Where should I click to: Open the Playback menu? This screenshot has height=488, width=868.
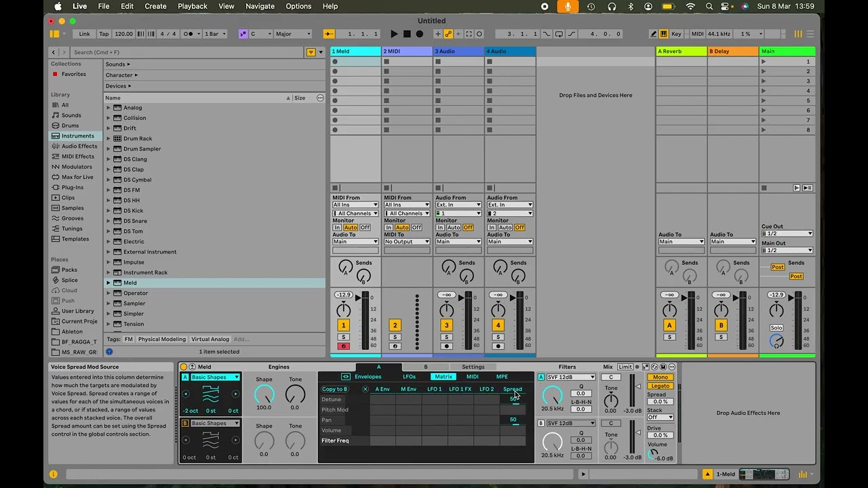click(193, 6)
